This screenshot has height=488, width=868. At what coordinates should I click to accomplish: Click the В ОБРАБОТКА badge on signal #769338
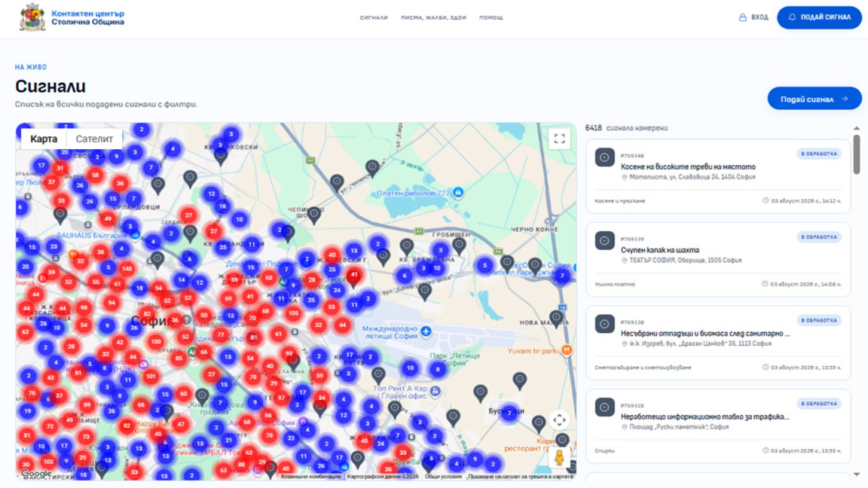click(819, 320)
